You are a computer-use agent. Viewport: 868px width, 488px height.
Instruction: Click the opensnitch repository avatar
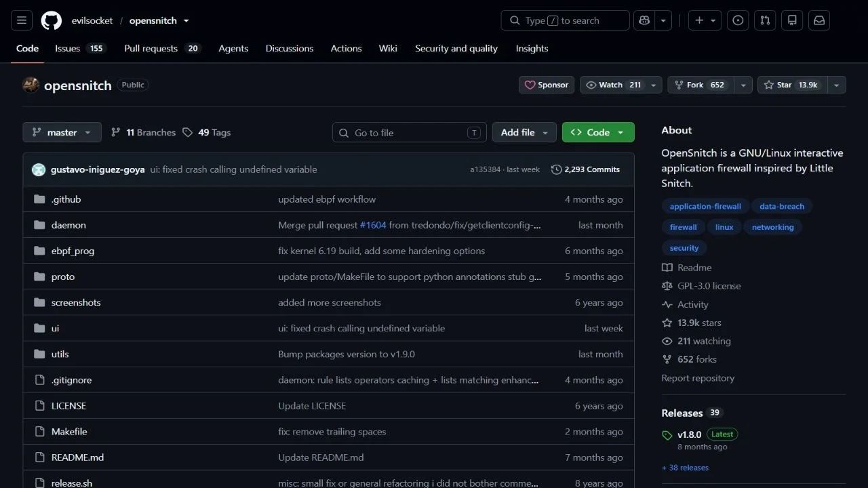pyautogui.click(x=31, y=85)
